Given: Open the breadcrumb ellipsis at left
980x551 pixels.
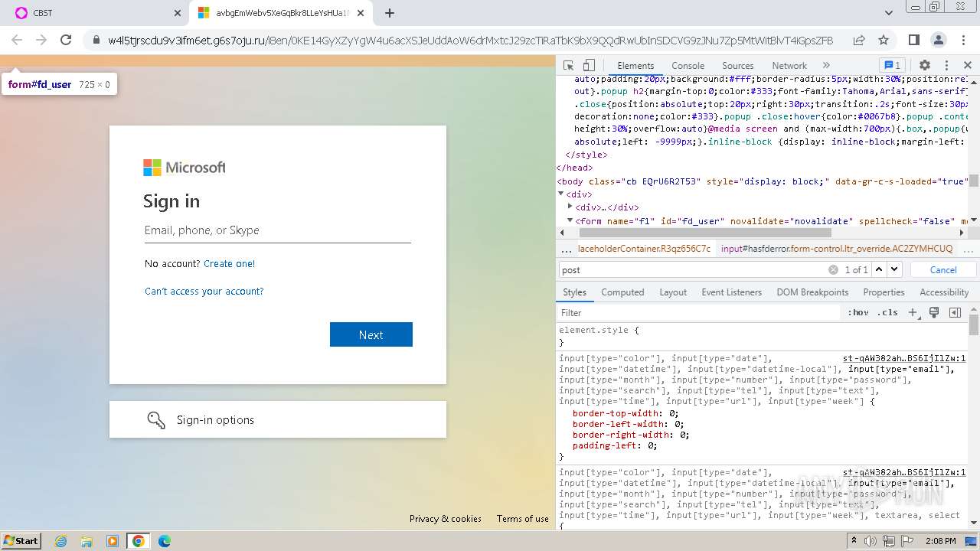Looking at the screenshot, I should tap(567, 249).
